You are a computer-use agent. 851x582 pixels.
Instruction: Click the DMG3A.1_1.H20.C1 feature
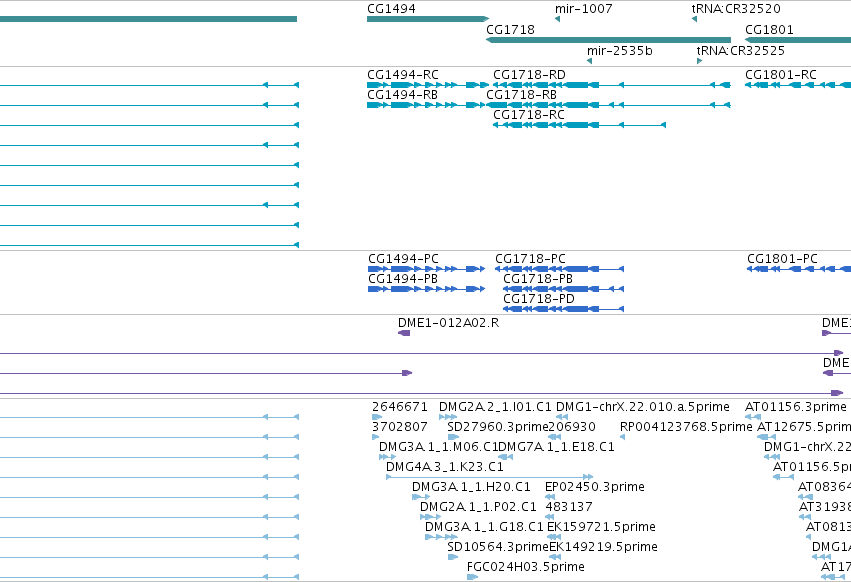421,497
